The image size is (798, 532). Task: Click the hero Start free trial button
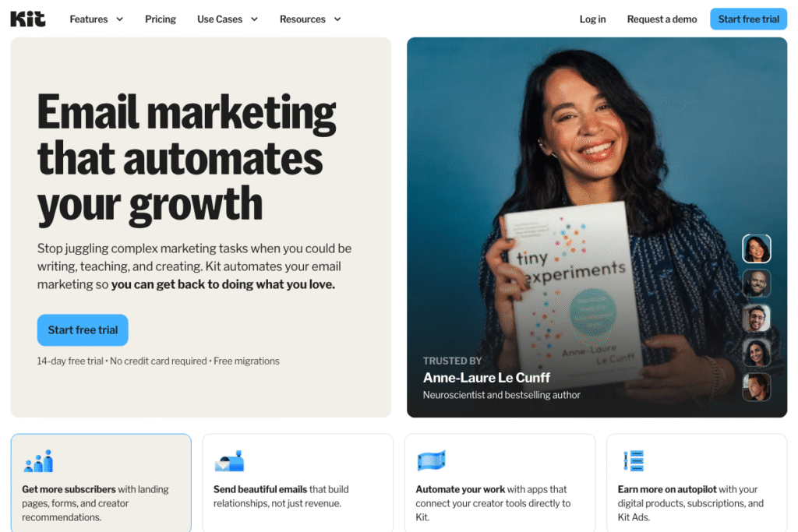(83, 330)
